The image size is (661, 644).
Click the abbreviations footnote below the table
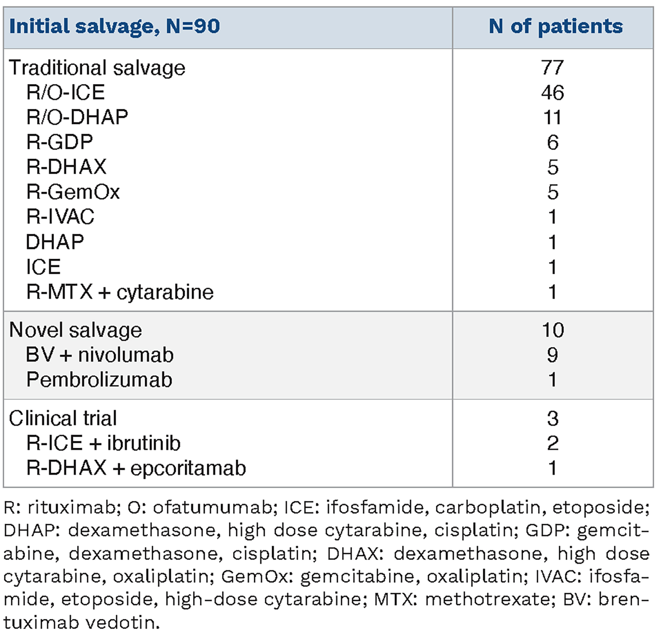(x=326, y=565)
